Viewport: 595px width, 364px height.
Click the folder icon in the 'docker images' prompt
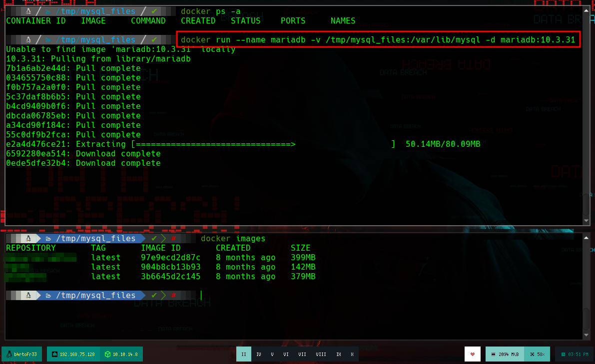48,239
